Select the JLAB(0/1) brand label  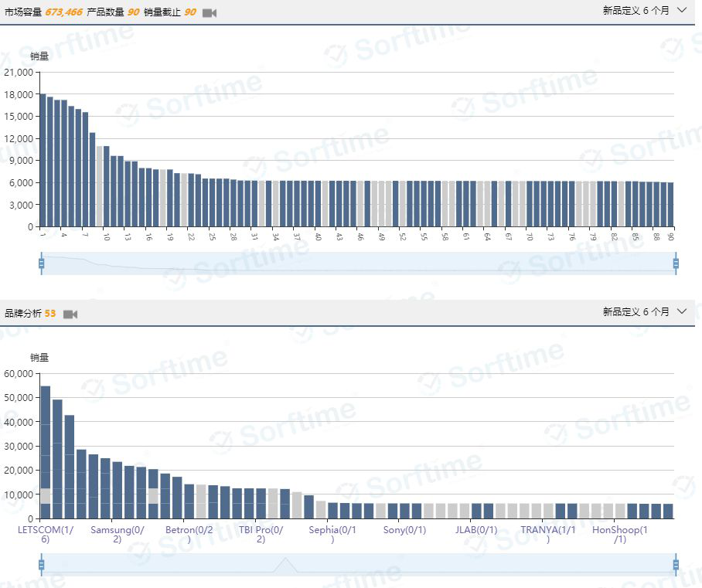point(476,531)
